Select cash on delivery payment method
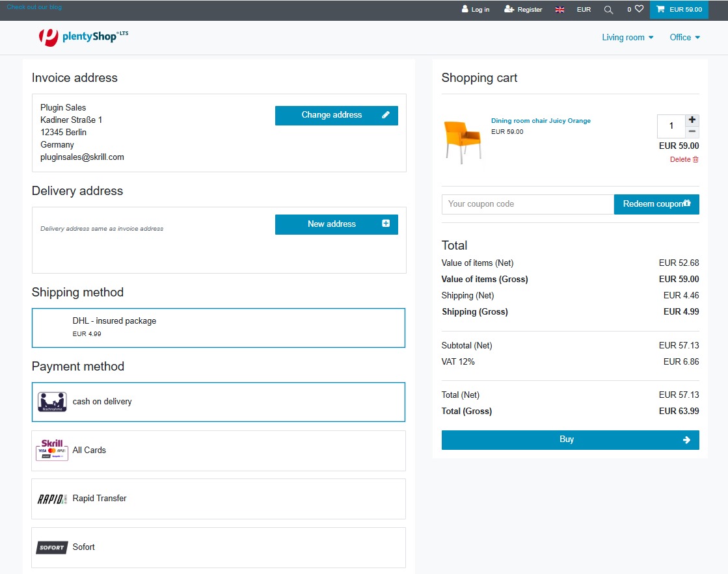728x574 pixels. click(218, 402)
